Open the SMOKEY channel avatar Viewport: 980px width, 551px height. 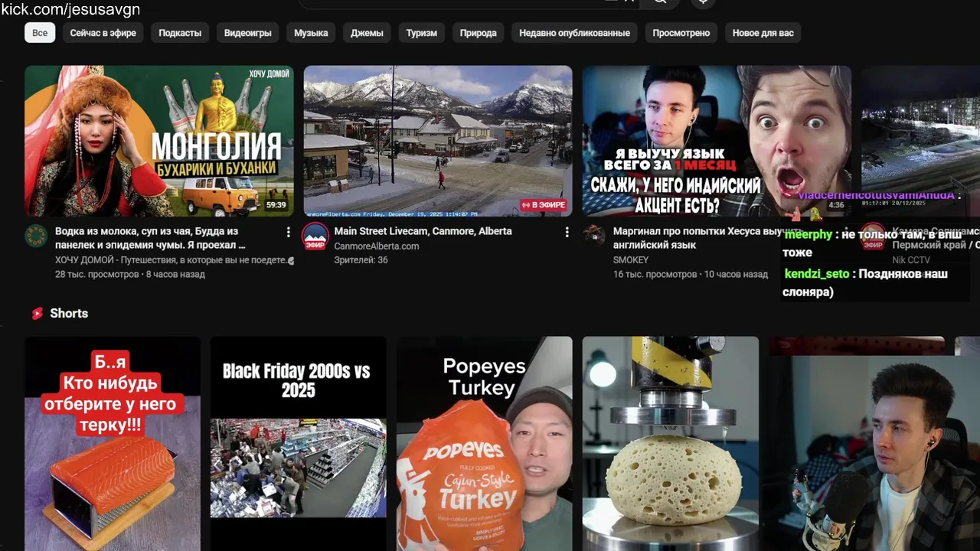pos(593,236)
